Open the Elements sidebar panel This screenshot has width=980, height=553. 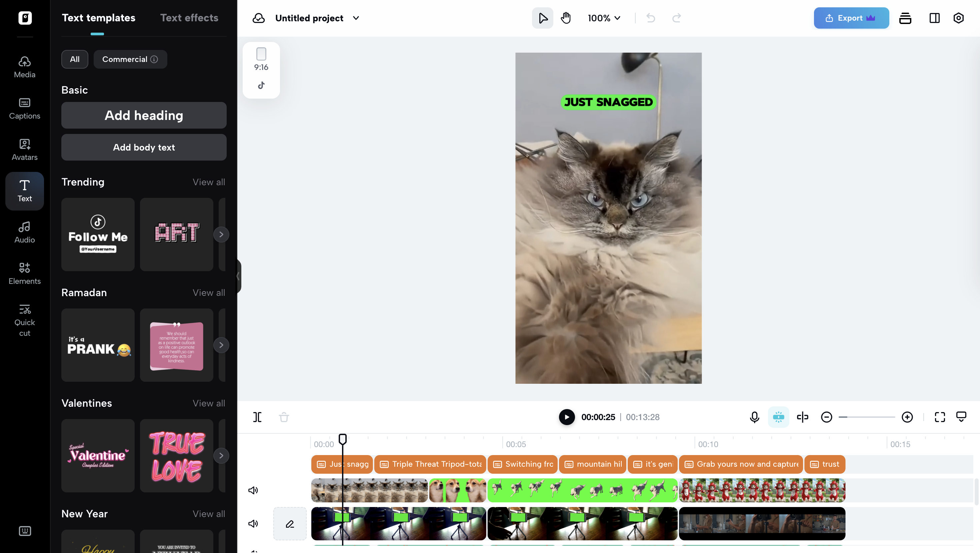pyautogui.click(x=25, y=273)
